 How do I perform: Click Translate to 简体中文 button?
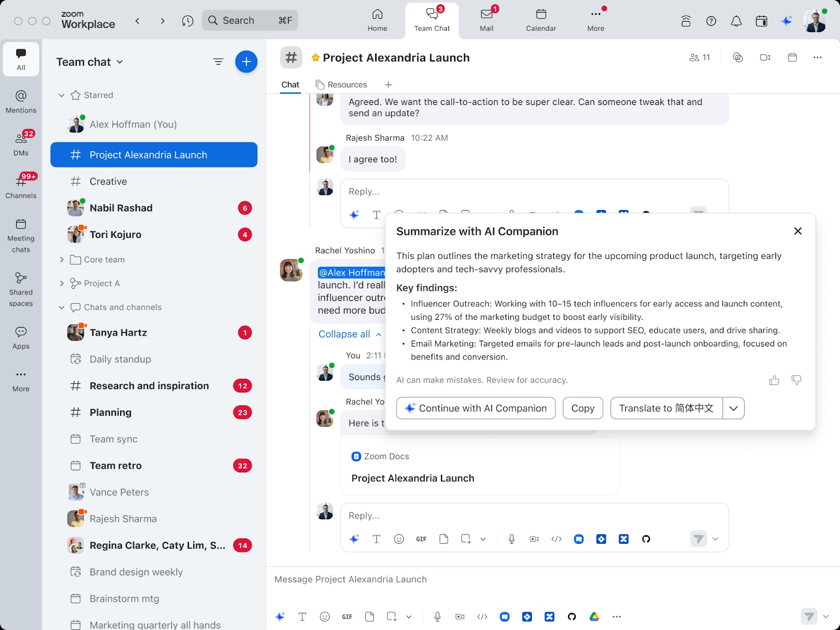pos(666,408)
